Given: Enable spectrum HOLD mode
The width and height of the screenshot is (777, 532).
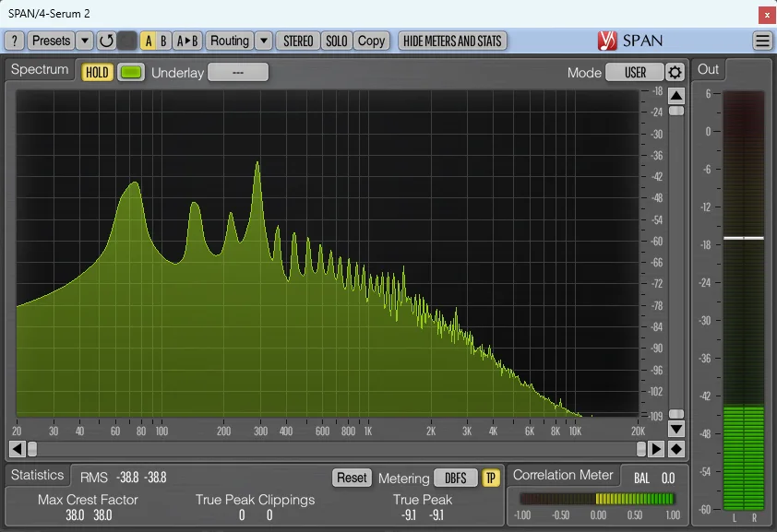Looking at the screenshot, I should point(96,71).
